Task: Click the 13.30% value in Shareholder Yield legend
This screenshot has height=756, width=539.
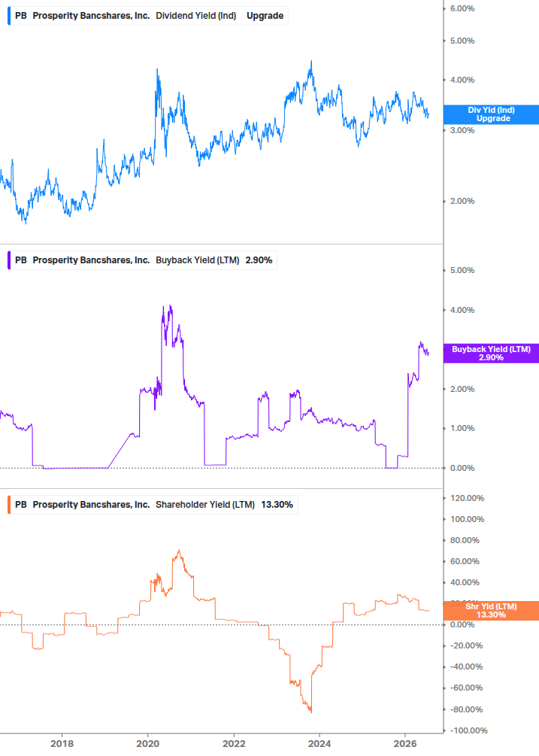Action: coord(277,505)
